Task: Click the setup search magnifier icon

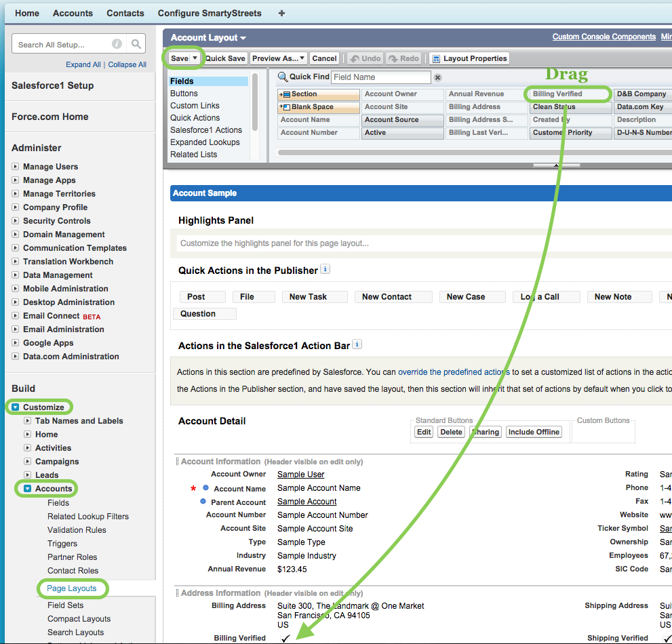Action: (137, 44)
